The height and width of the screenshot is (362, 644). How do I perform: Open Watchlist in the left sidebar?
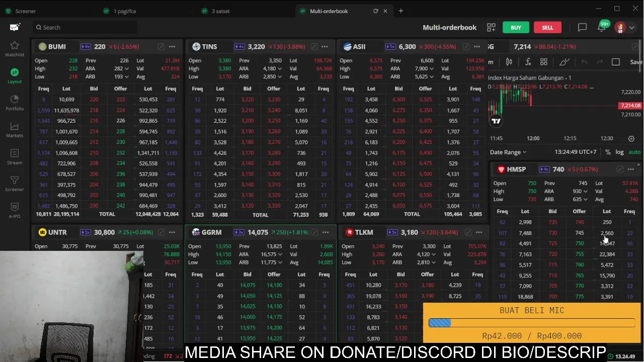(x=15, y=49)
